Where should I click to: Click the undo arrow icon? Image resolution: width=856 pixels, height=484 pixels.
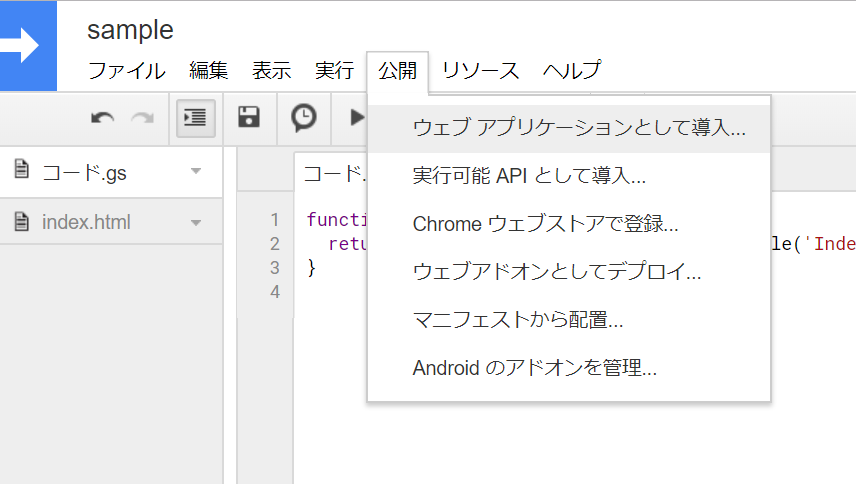103,118
